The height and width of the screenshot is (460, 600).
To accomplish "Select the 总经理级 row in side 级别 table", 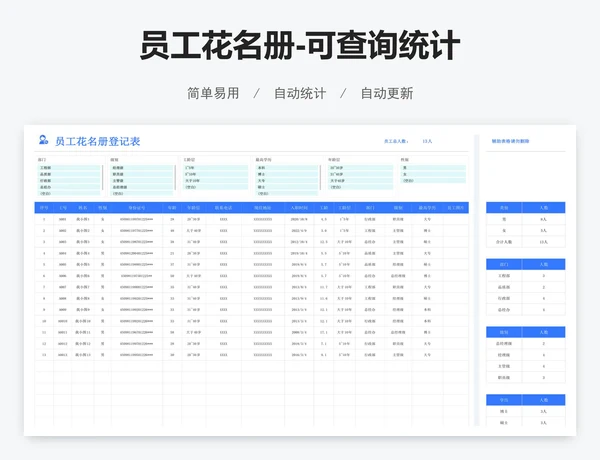I will (525, 344).
